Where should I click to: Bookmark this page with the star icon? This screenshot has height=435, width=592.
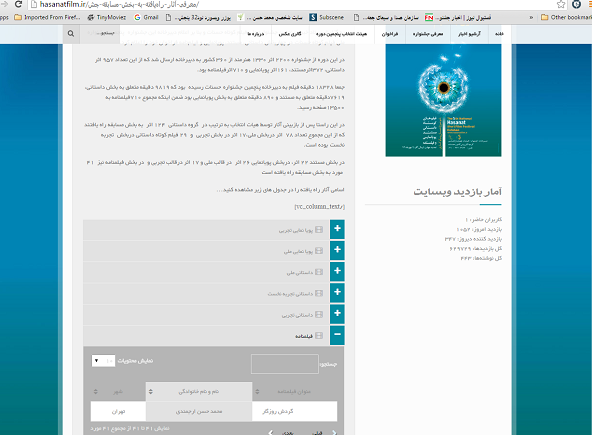click(x=561, y=5)
